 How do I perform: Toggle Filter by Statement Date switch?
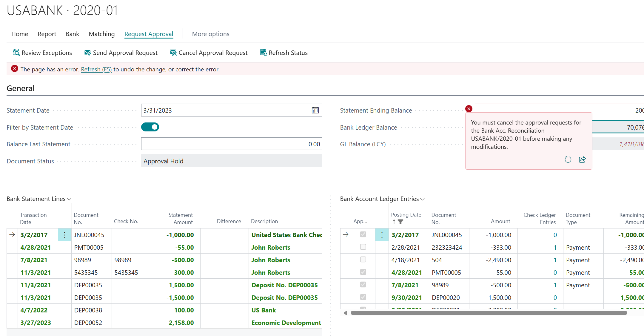pos(150,127)
